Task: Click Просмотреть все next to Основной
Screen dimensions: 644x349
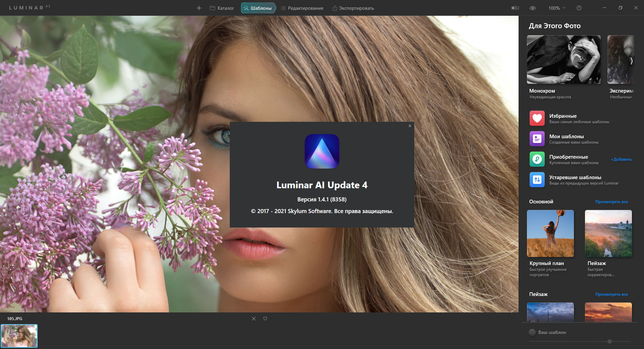Action: tap(611, 202)
